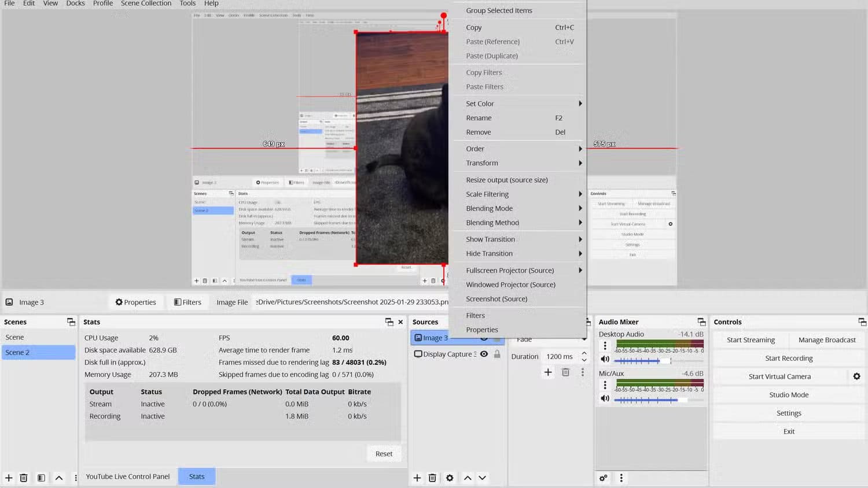The height and width of the screenshot is (488, 868).
Task: Add a new scene with plus icon
Action: (x=9, y=478)
